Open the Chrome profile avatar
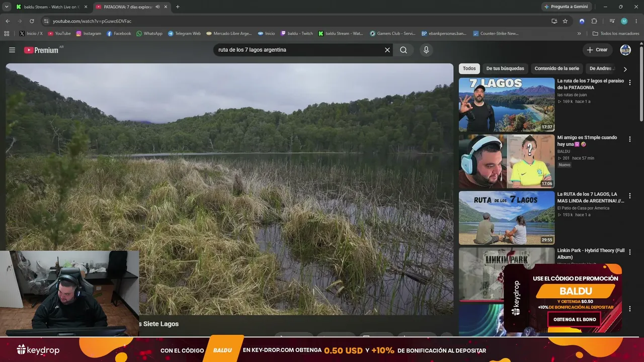644x362 pixels. [624, 21]
